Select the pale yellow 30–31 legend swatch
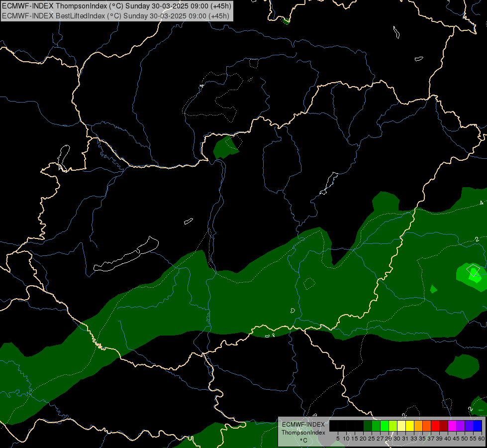 (401, 426)
